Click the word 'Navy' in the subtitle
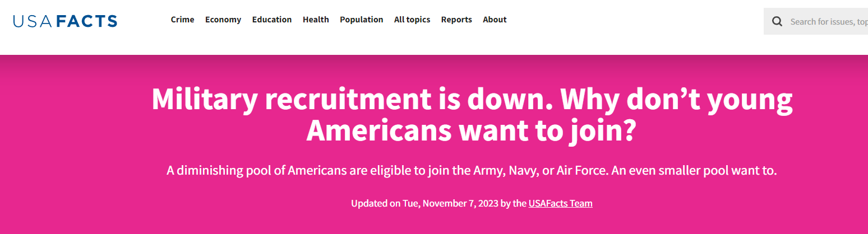Screen dimensions: 868x234 522,170
